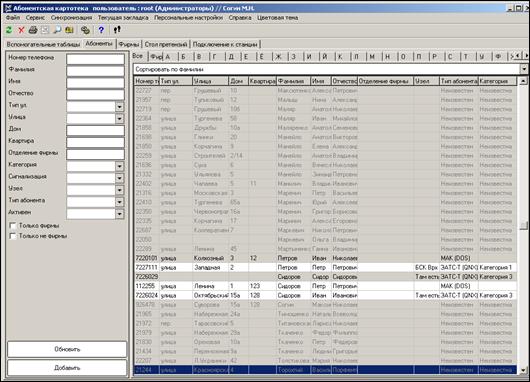Click the green refresh toolbar icon

pos(9,30)
